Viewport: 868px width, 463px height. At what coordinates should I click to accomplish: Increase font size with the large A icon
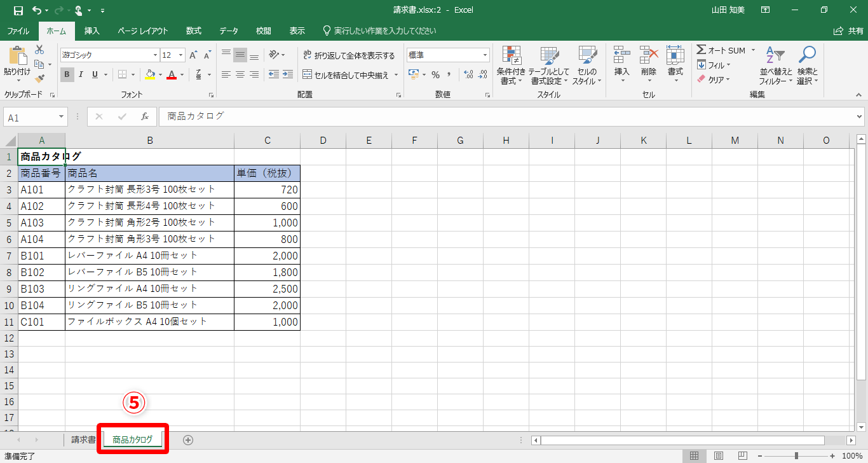pos(193,55)
